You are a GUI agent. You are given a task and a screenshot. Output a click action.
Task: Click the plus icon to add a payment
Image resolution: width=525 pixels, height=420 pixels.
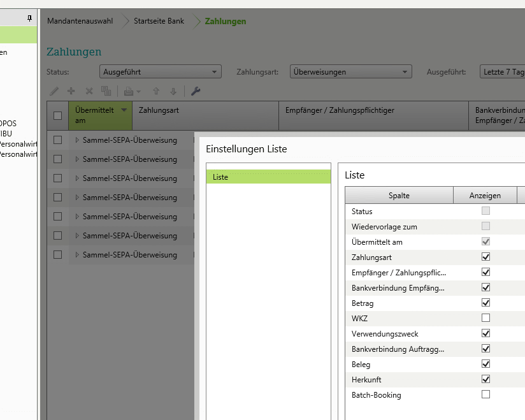click(71, 91)
